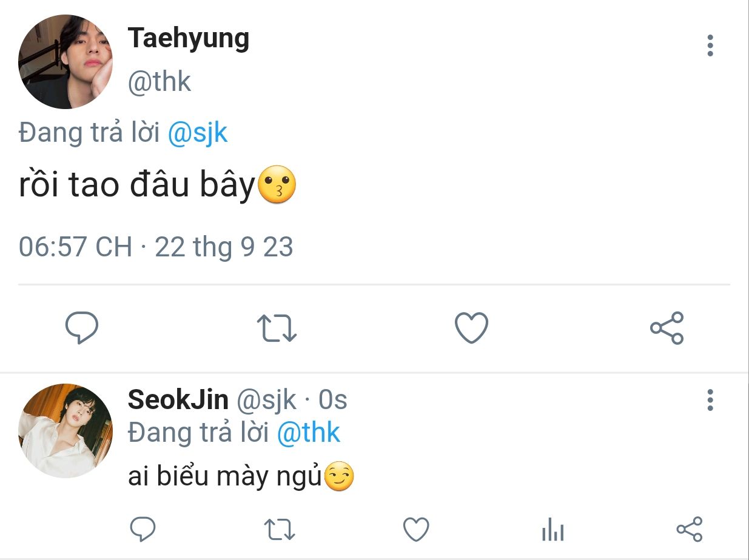Viewport: 749px width, 560px height.
Task: Open Taehyung's profile picture
Action: [x=65, y=62]
